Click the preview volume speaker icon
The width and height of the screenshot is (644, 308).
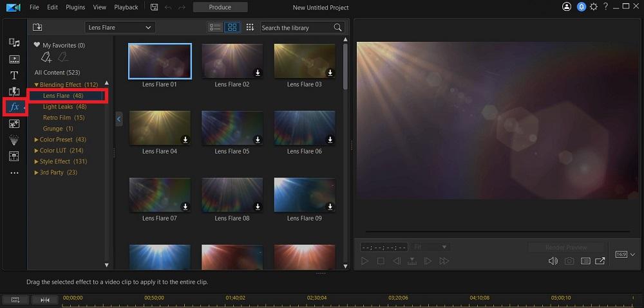pos(553,261)
